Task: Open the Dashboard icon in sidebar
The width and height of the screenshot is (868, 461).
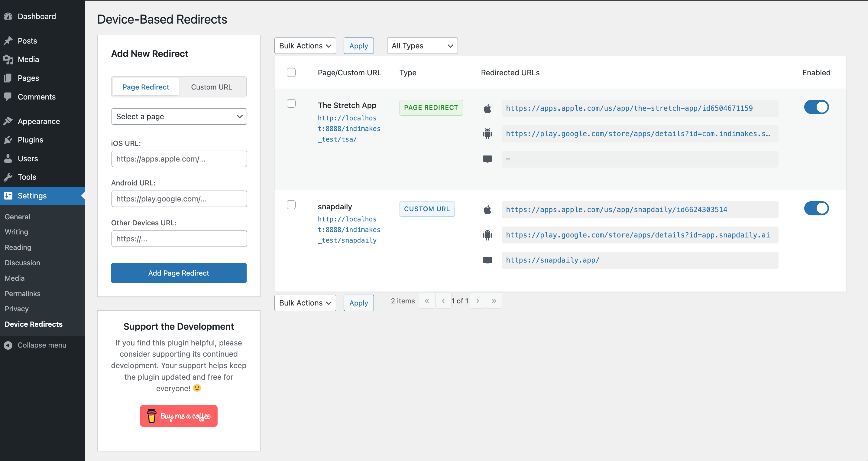Action: (8, 16)
